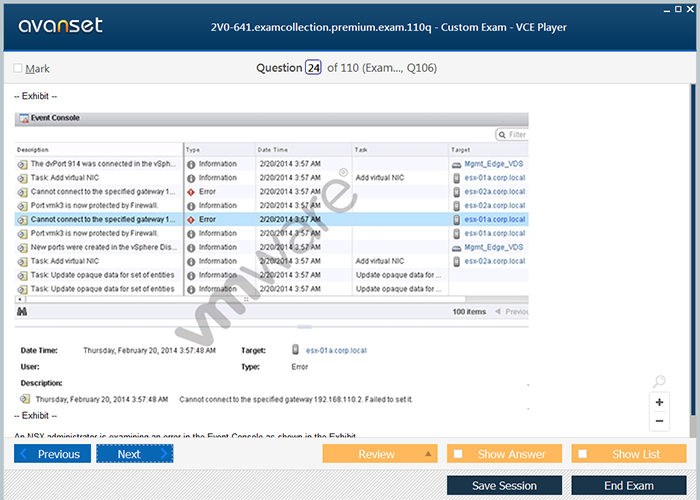Click End Exam button
The image size is (700, 500).
coord(629,485)
